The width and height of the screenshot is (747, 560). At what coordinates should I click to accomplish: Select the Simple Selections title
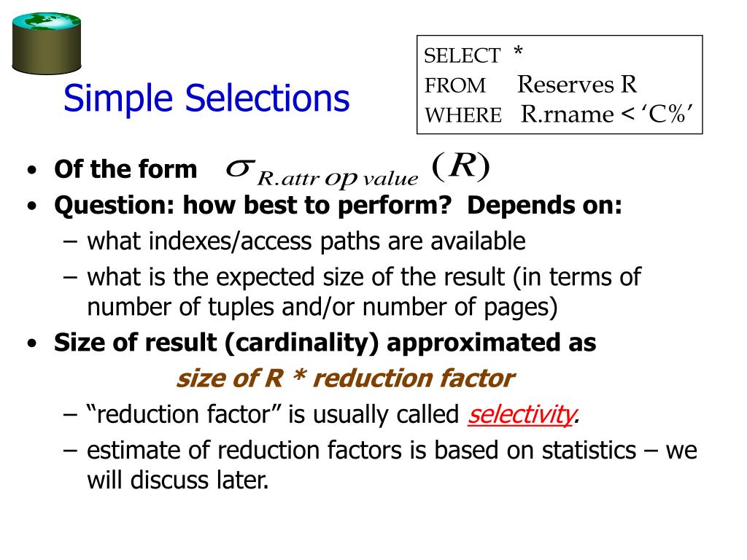coord(206,98)
